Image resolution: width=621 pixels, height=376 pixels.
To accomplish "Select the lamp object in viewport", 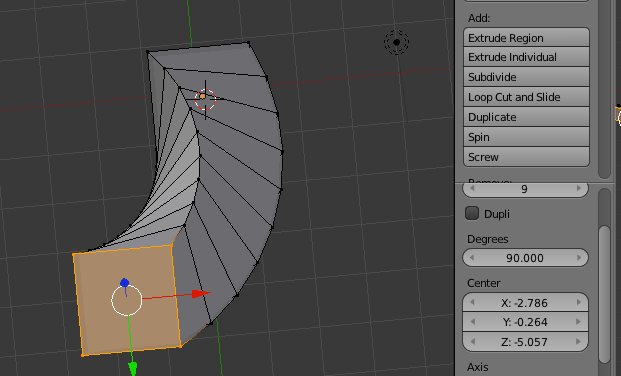I will pyautogui.click(x=396, y=42).
